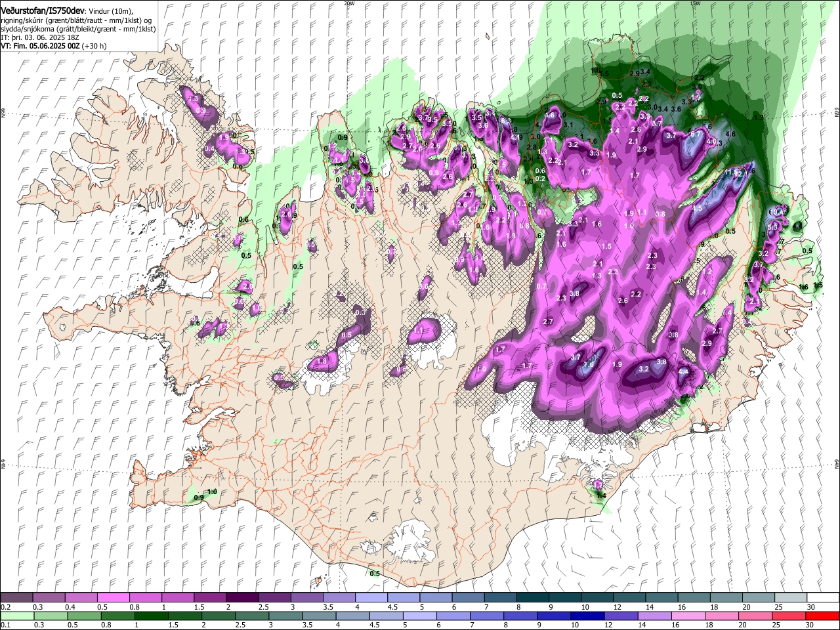The image size is (840, 630).
Task: Click the 6.7 precipitation value on the map
Action: (x=697, y=133)
